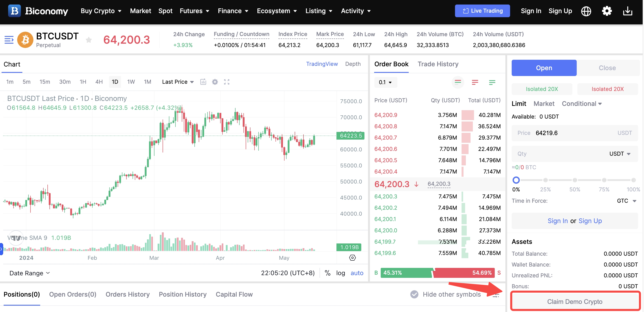Show buy-only order book view
Image resolution: width=644 pixels, height=312 pixels.
[492, 82]
